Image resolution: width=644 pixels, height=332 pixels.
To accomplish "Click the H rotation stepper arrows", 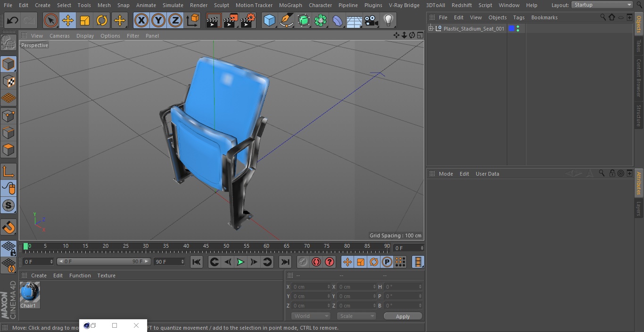I will pyautogui.click(x=420, y=287).
